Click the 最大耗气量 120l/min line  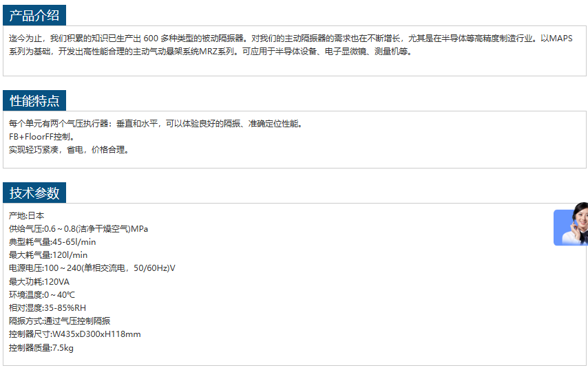48,255
